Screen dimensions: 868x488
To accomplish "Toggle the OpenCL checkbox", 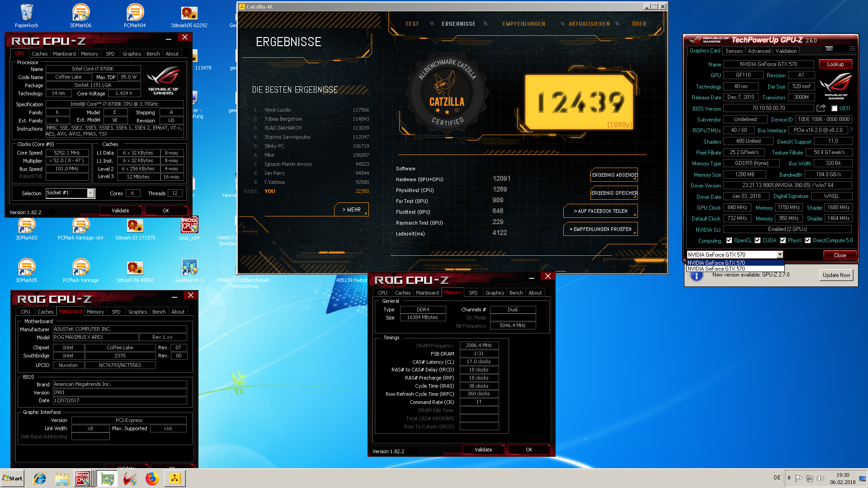I will pos(729,240).
